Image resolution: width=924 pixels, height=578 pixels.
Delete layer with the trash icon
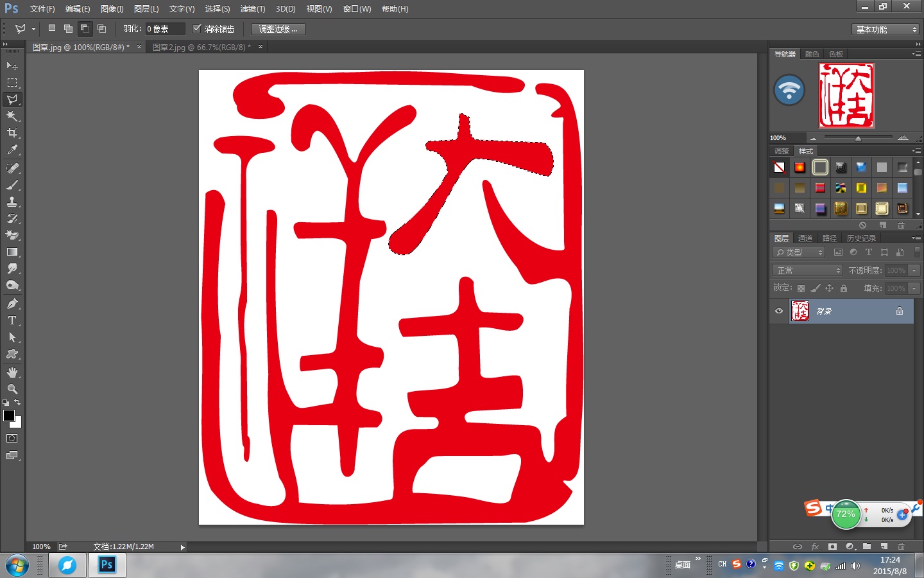(x=901, y=547)
